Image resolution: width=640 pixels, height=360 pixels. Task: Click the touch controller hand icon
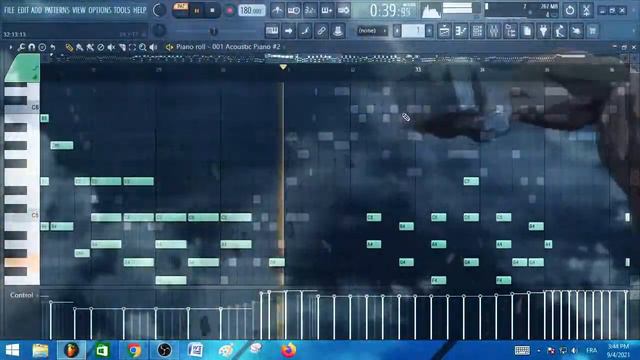(x=576, y=31)
